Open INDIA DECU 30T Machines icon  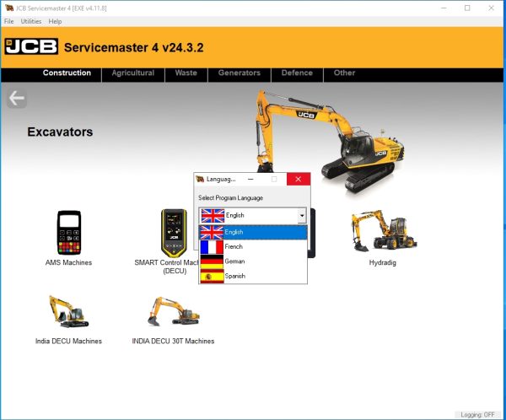[173, 311]
